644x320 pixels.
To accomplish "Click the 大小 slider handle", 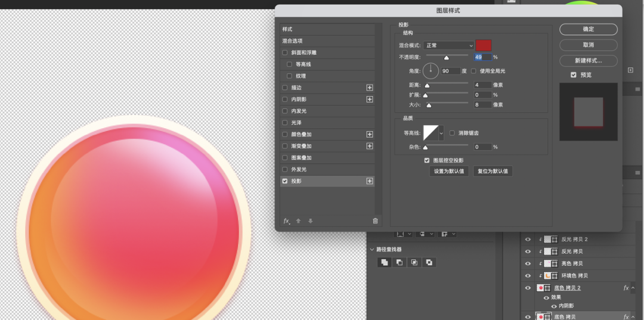I will tap(429, 105).
